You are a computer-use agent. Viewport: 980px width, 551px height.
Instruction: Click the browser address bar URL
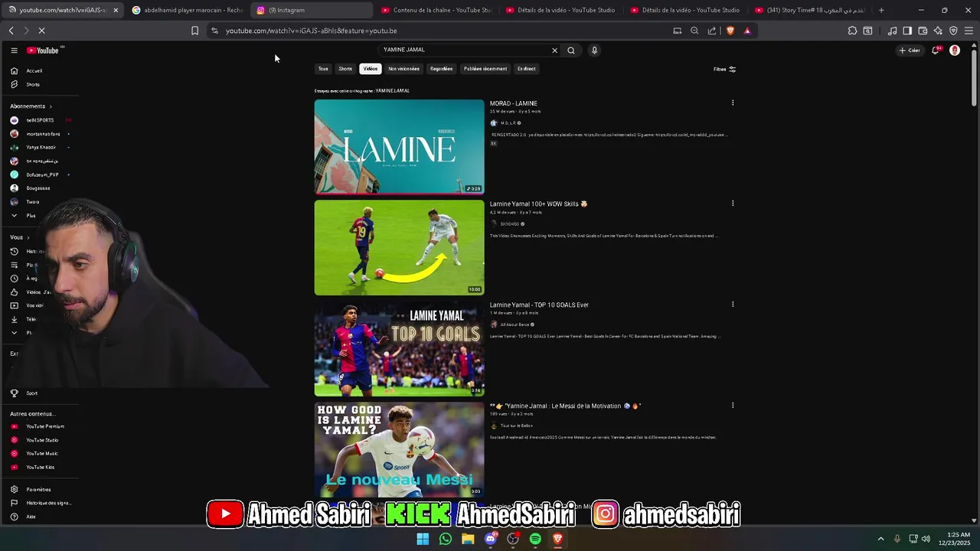coord(311,31)
